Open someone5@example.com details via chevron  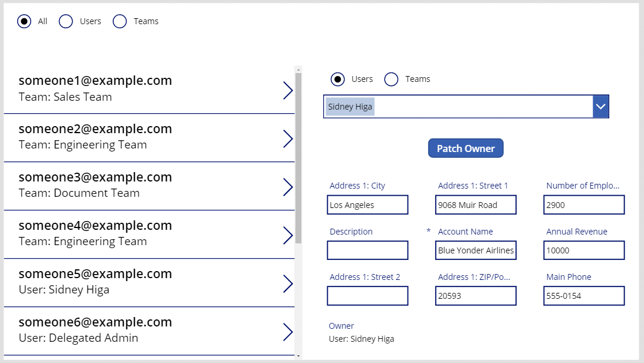tap(288, 284)
